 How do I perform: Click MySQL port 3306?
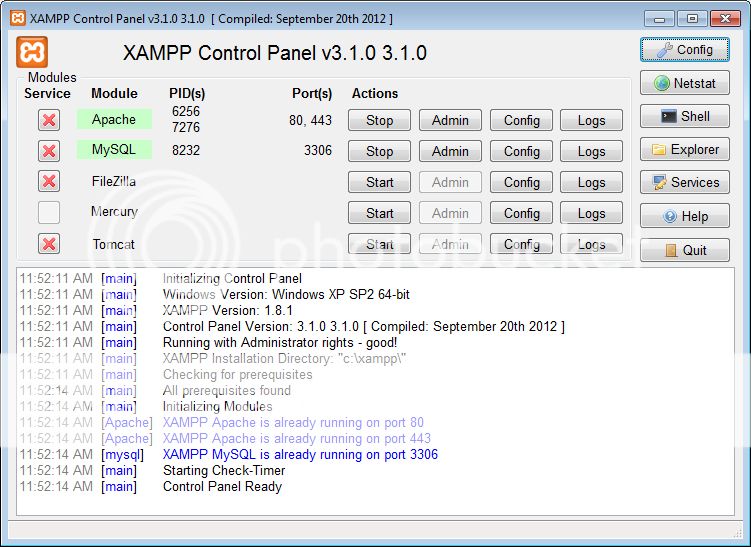pos(318,150)
